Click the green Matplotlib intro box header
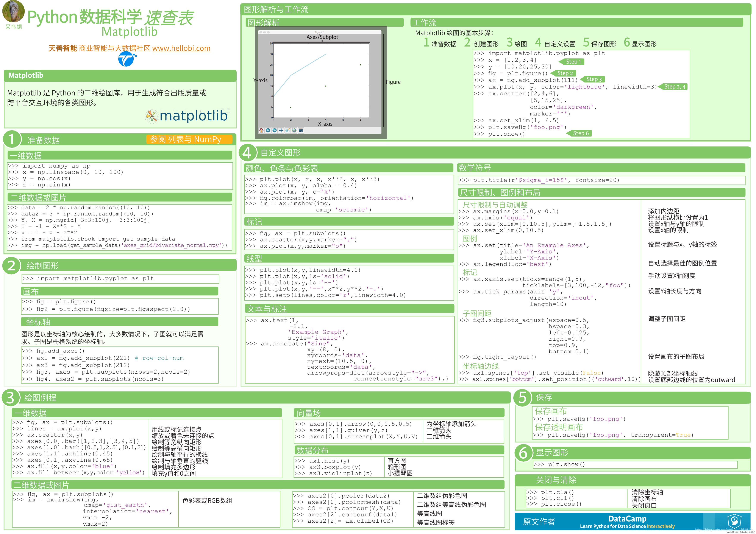 pos(120,75)
